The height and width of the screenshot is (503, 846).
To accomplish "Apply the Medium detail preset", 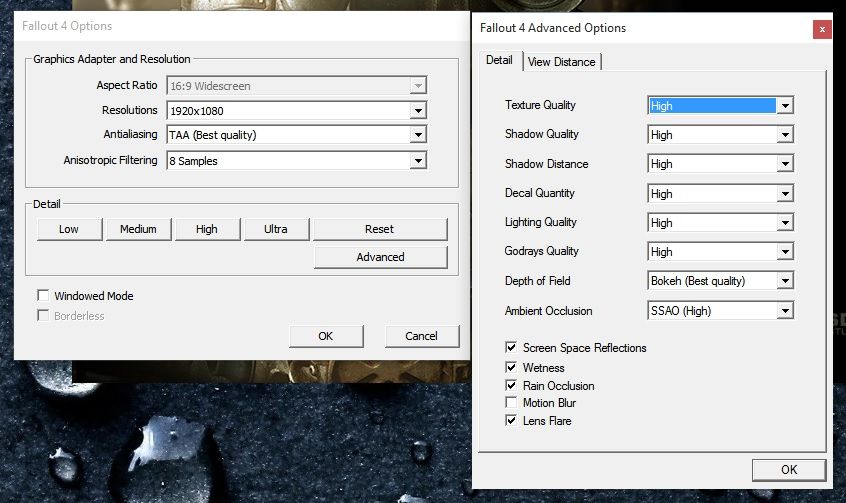I will click(138, 229).
